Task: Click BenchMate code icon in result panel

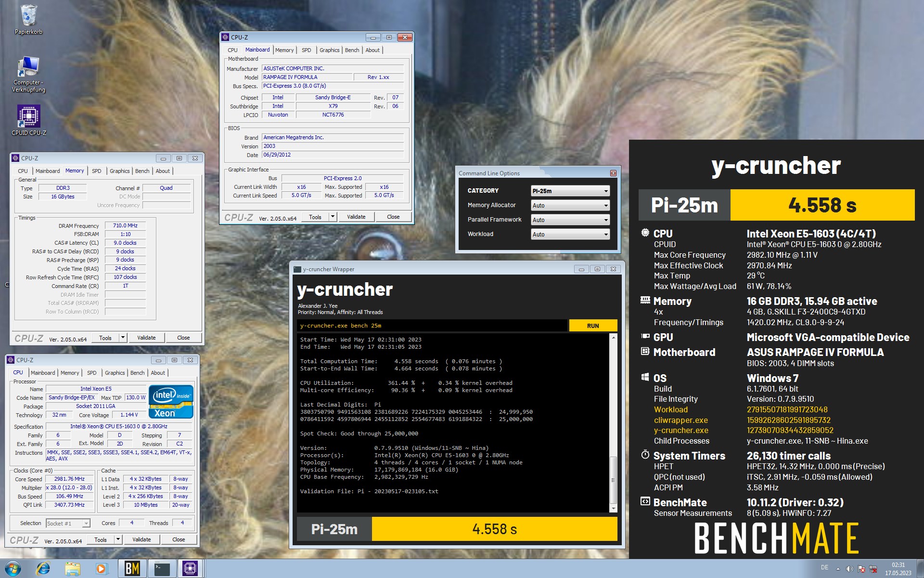Action: point(645,501)
